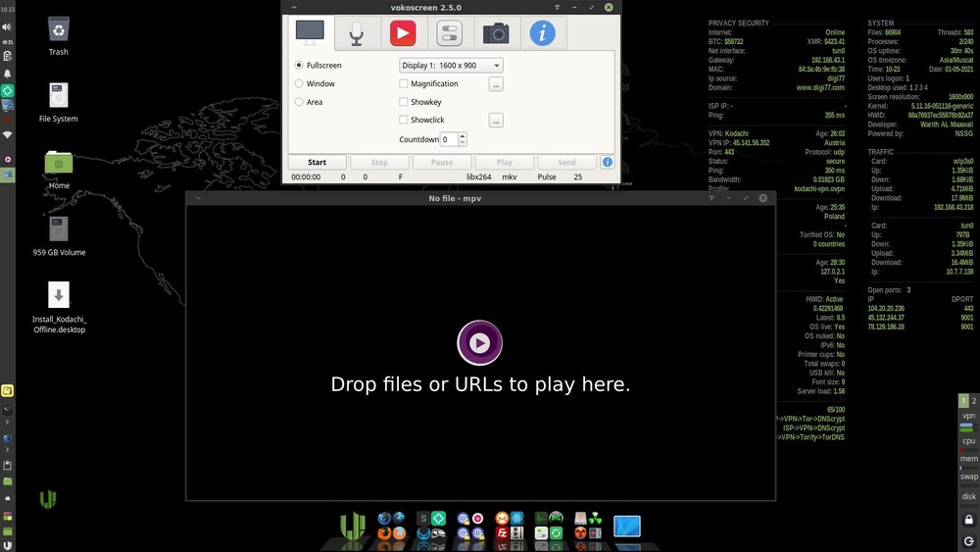This screenshot has width=980, height=552.
Task: Open the Show Desktop icon in dock
Action: tap(626, 527)
